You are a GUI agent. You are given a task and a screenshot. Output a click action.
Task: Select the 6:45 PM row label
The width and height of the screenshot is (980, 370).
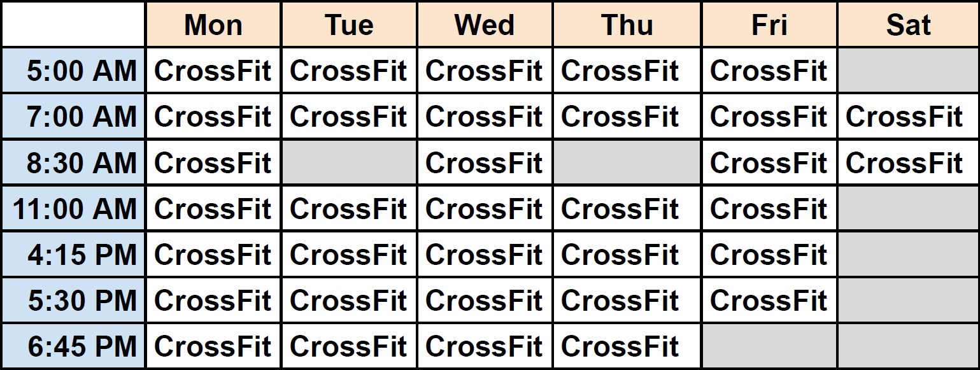pyautogui.click(x=82, y=346)
